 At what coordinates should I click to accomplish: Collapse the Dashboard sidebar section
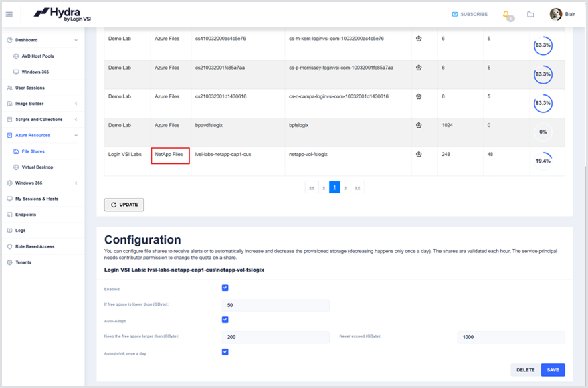point(76,40)
